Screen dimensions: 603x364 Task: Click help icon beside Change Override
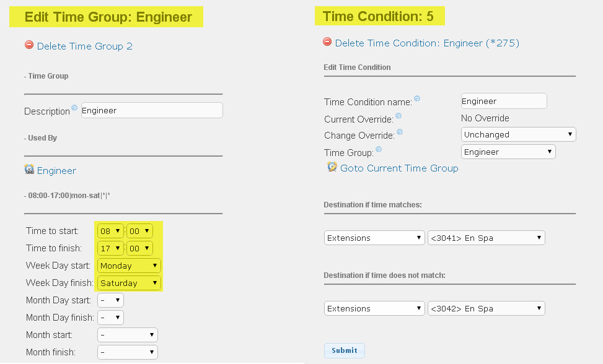pyautogui.click(x=399, y=132)
